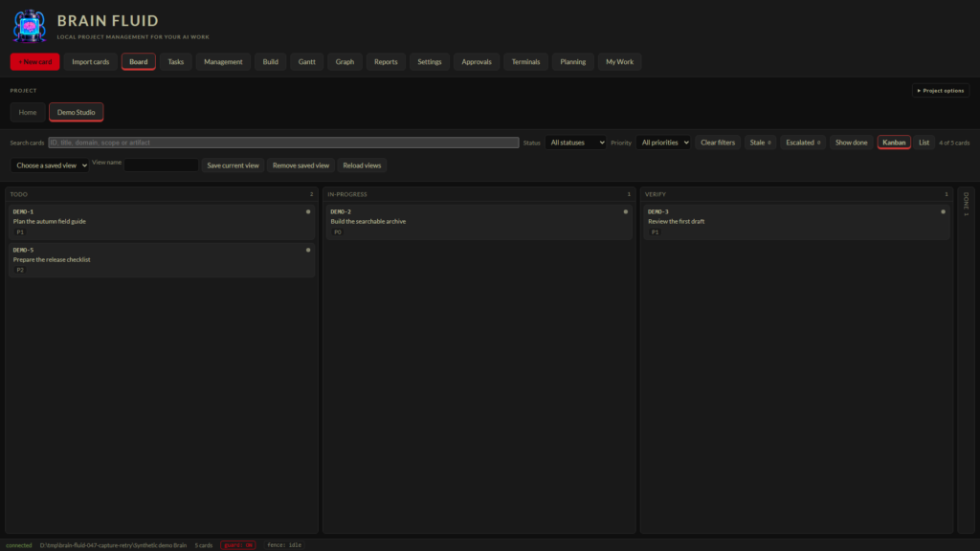980x551 pixels.
Task: Click the Brain Fluid logo icon
Action: point(30,26)
